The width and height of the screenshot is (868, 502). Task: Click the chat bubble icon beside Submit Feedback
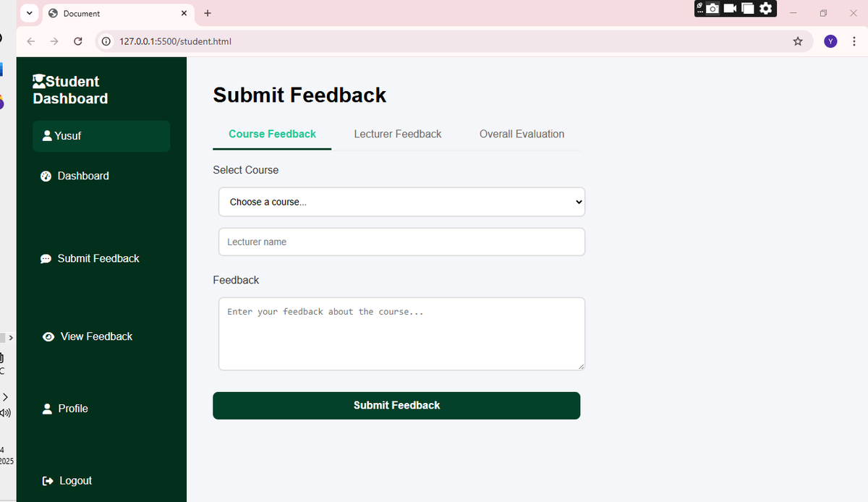click(x=46, y=258)
